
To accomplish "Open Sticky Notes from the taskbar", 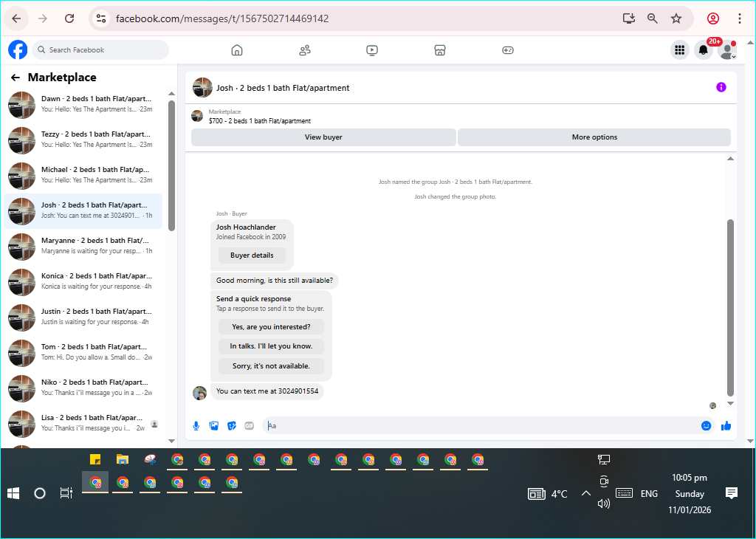I will pyautogui.click(x=95, y=459).
